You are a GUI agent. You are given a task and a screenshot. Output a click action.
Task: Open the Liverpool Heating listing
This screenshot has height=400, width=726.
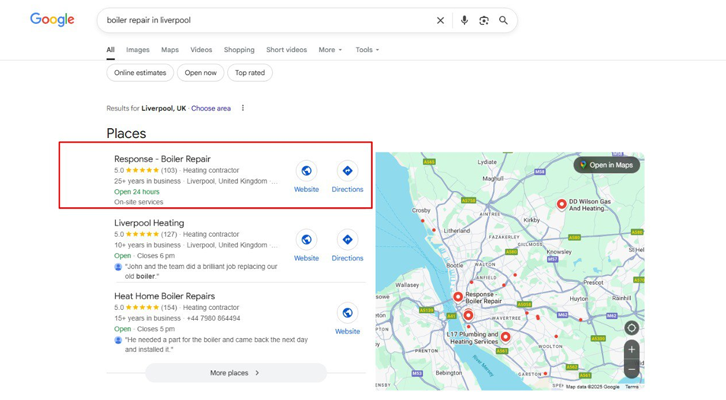tap(149, 223)
